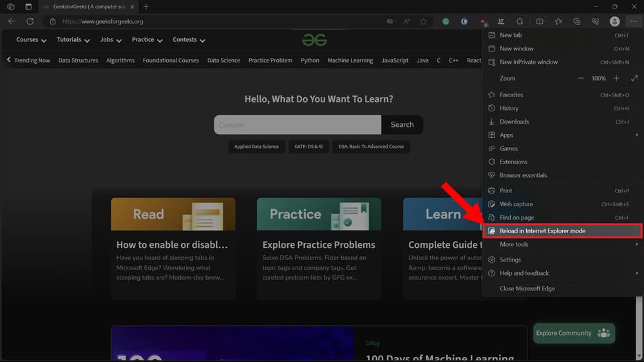Screen dimensions: 644x362
Task: Open the Practice card thumbnail
Action: coord(319,214)
